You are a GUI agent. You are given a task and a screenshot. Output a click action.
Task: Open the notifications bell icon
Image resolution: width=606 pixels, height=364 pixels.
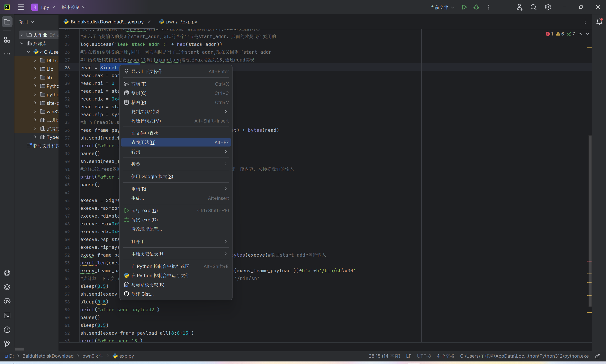click(x=599, y=22)
